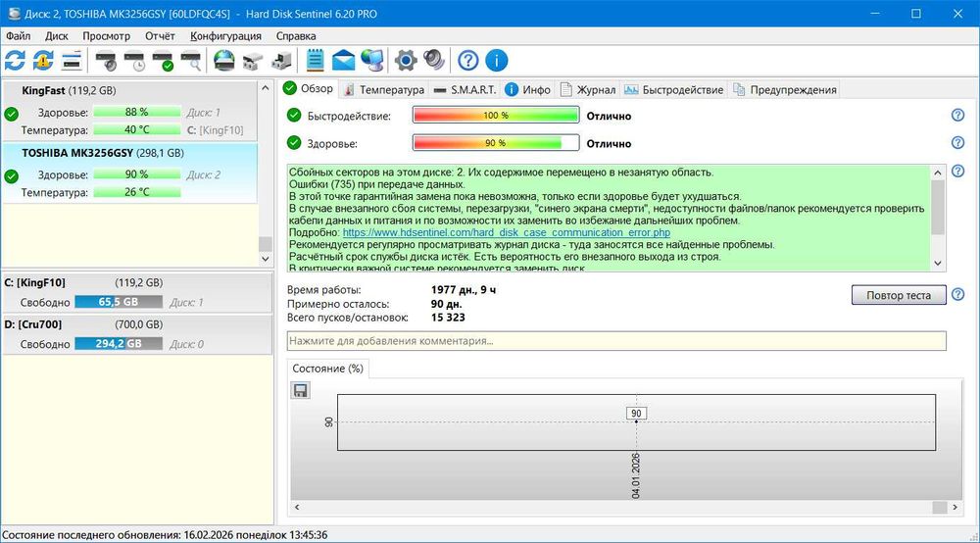Switch to the Журнал tab
This screenshot has height=543, width=980.
[588, 90]
